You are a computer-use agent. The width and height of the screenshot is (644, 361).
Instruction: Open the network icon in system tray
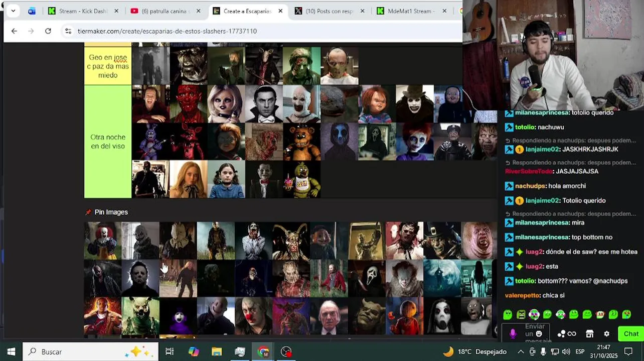[x=555, y=351]
